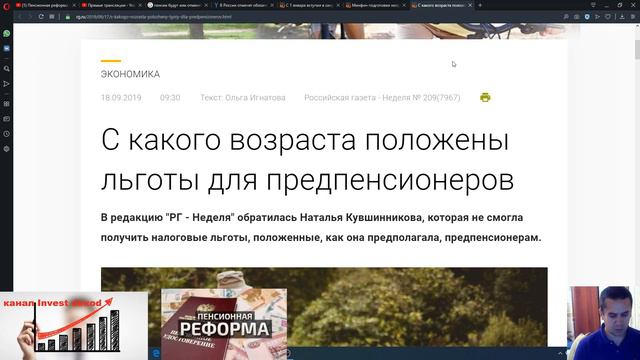Click the presenter webcam overlay
640x360 pixels.
click(x=604, y=323)
